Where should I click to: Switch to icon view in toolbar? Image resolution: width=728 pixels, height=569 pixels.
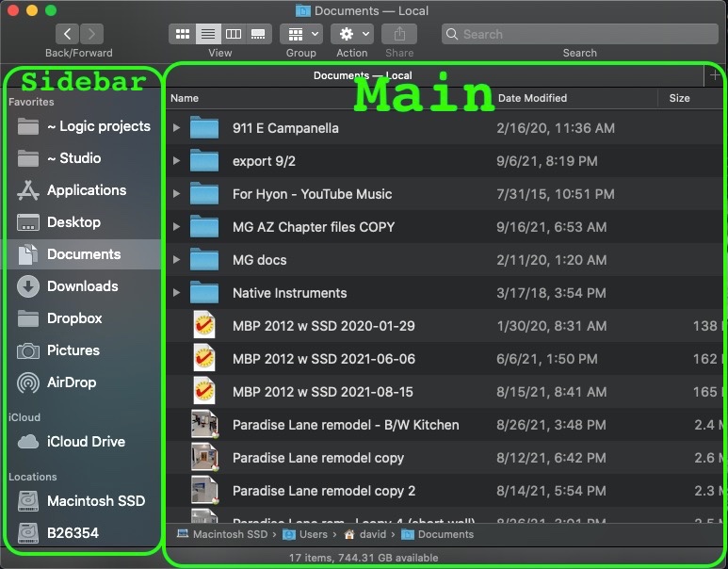click(182, 34)
